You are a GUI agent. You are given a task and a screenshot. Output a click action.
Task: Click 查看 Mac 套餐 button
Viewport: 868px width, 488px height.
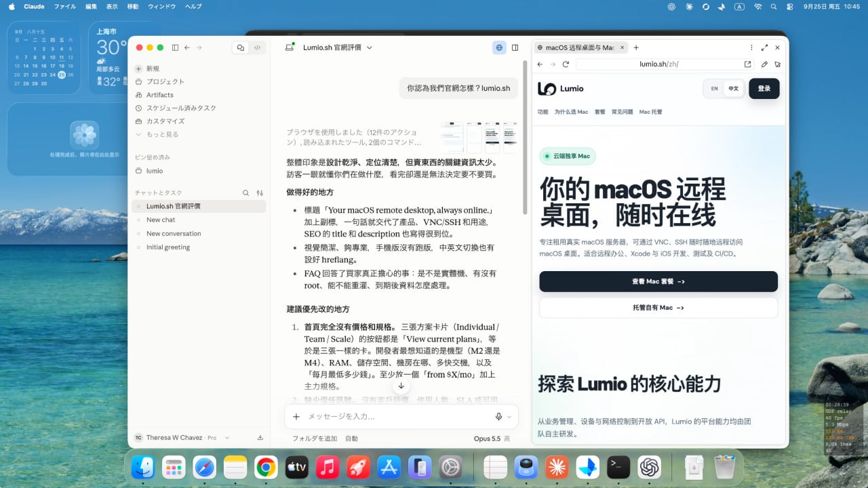click(x=658, y=281)
